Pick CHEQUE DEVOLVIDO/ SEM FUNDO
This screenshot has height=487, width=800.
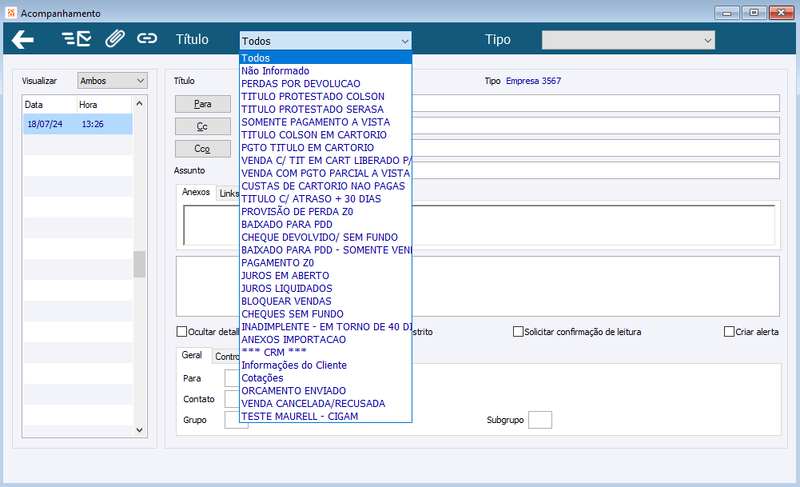[x=326, y=237]
